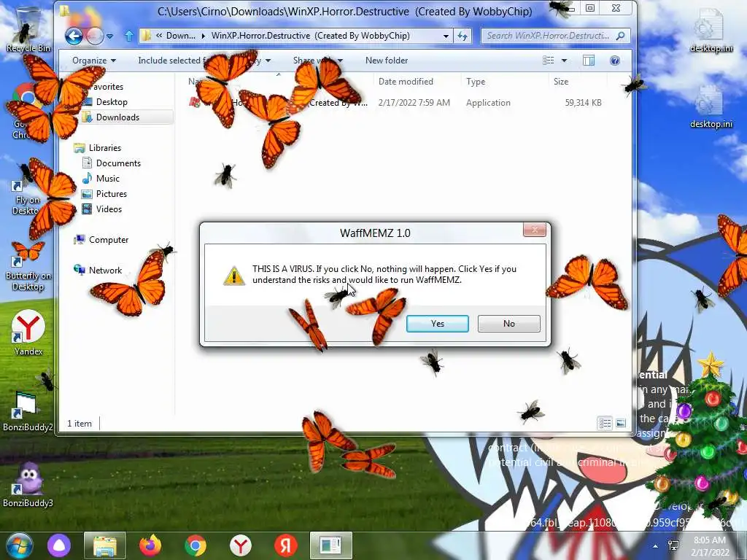Open Explorer help question mark icon

coord(614,61)
